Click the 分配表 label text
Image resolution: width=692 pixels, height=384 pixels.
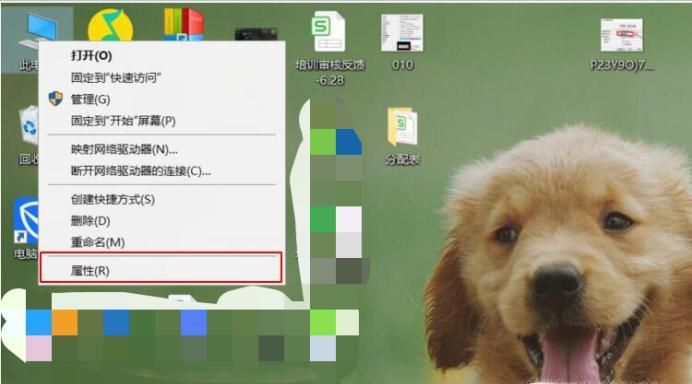[x=402, y=159]
